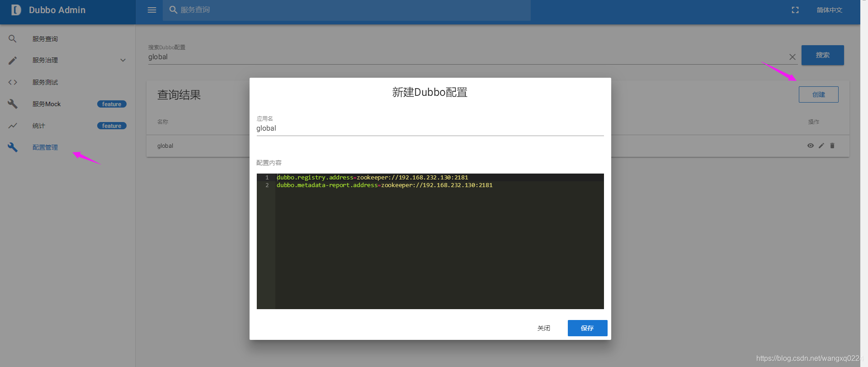Click the global row name in results
Screen dimensions: 868x367
coord(165,146)
